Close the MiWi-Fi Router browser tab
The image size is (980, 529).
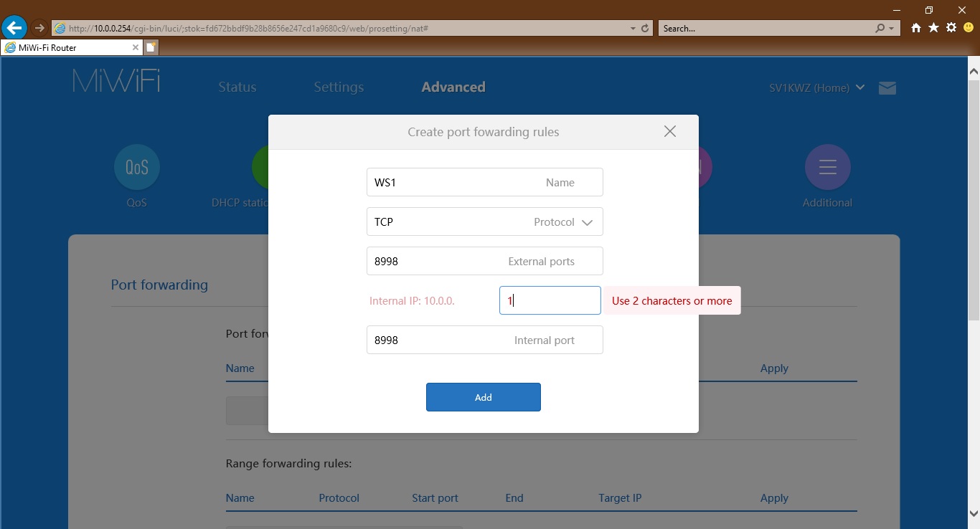click(x=136, y=47)
